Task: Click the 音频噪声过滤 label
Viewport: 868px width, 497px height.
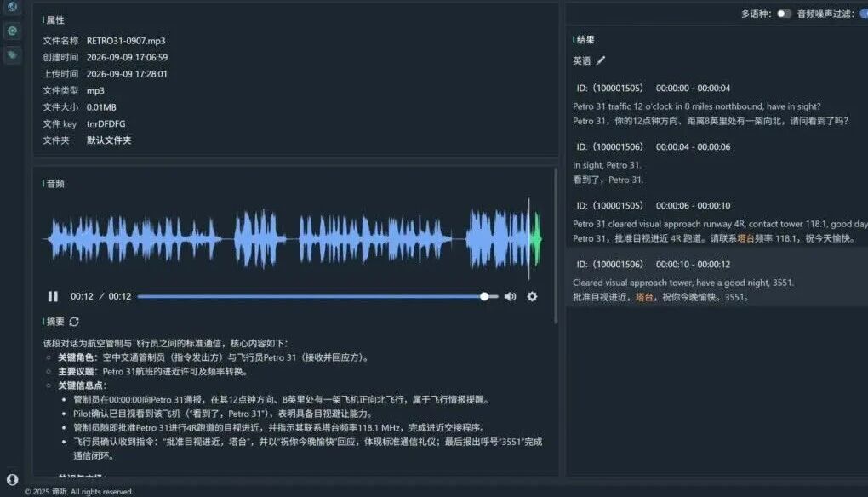Action: (x=825, y=14)
